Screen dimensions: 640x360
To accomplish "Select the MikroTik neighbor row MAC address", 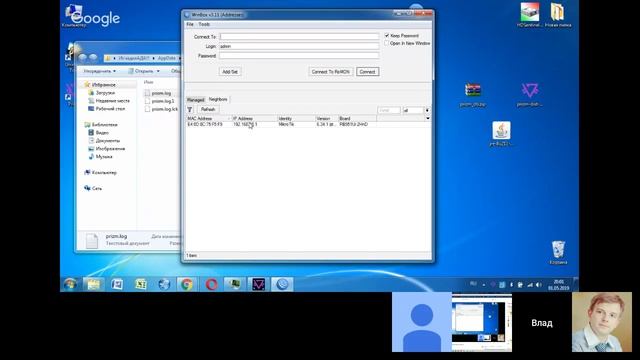I will [205, 124].
